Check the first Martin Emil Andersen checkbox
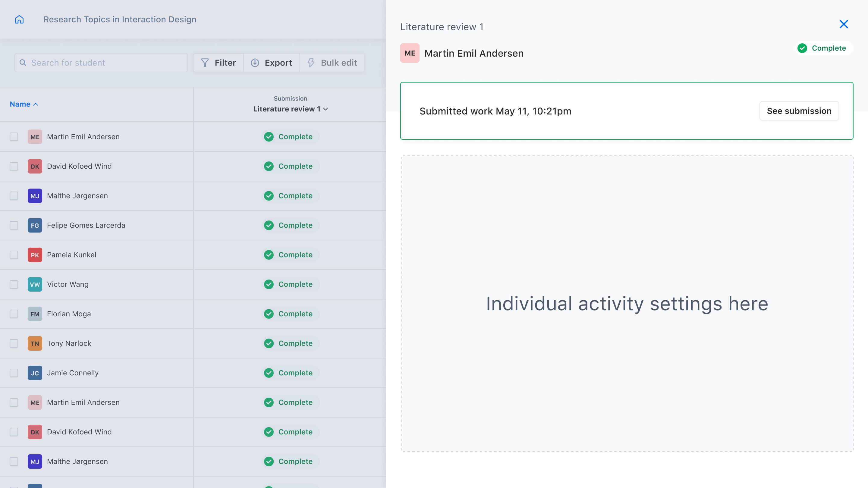 14,137
